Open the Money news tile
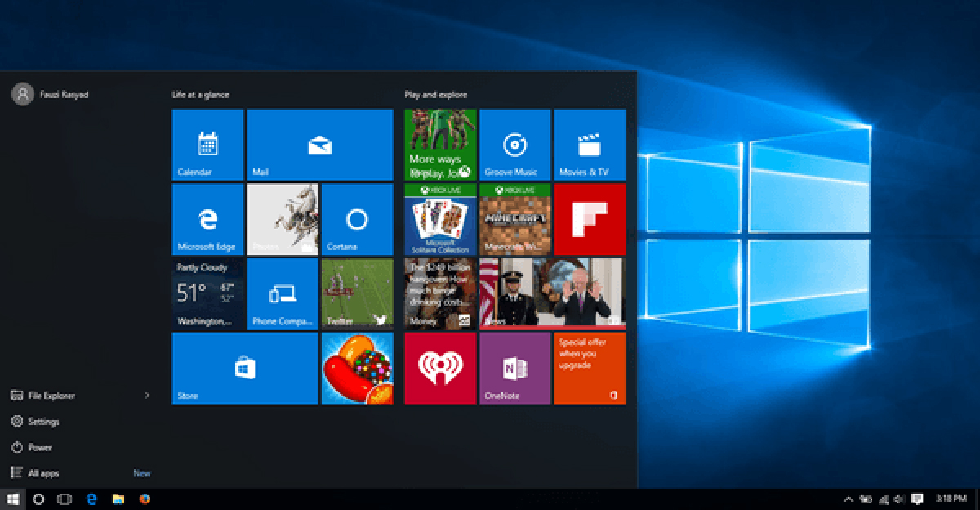980x510 pixels. pos(440,293)
